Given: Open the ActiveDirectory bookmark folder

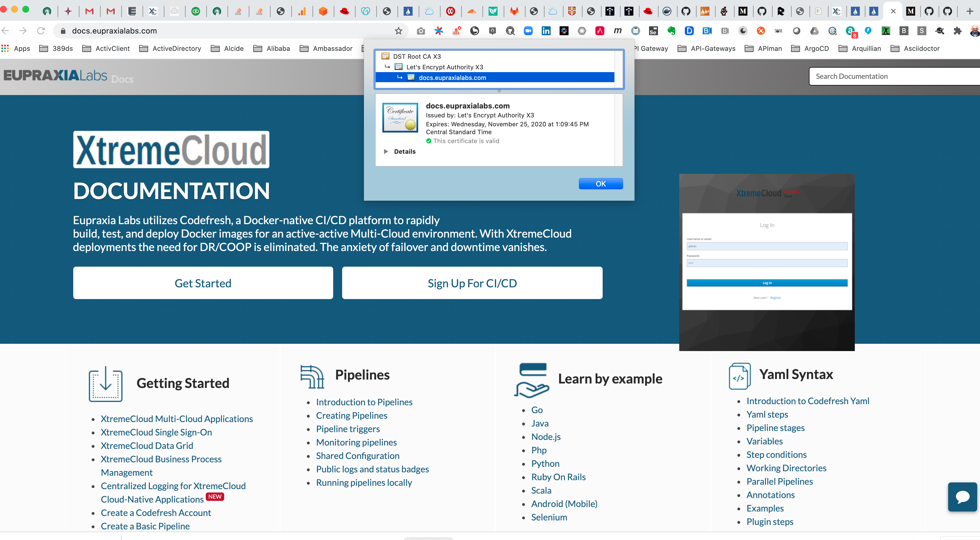Looking at the screenshot, I should [170, 48].
